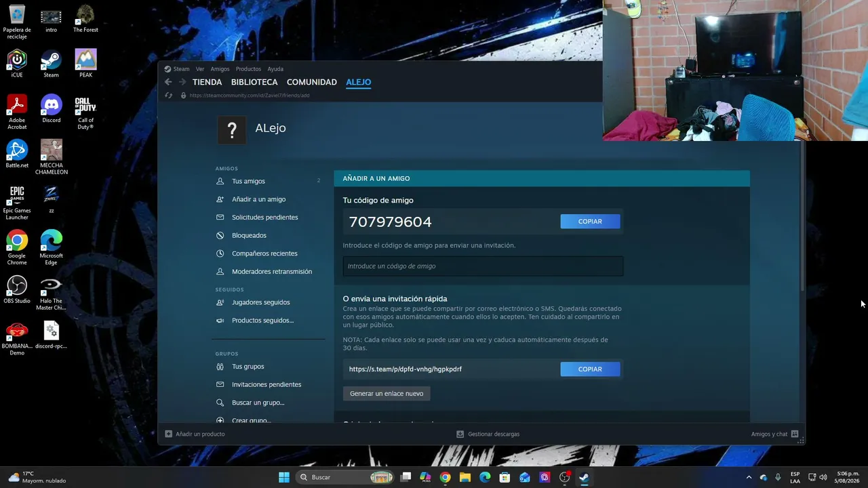Screen dimensions: 868x488
Task: Select the Steam desktop shortcut
Action: pos(51,64)
